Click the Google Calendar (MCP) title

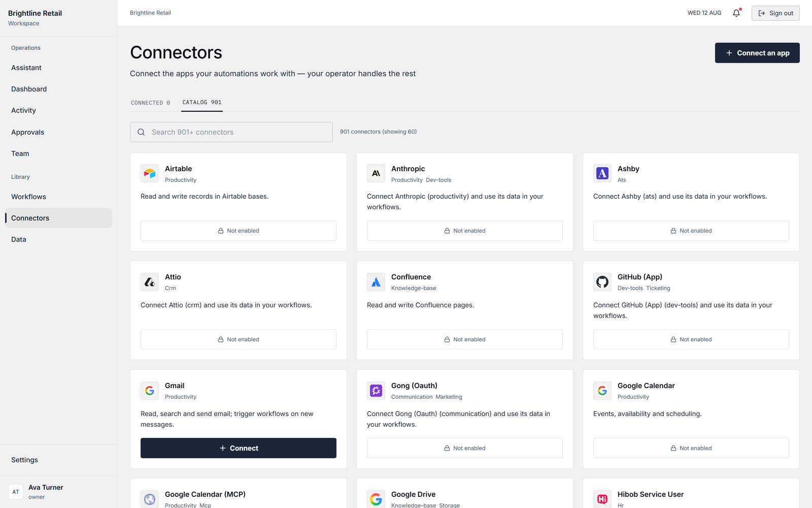(205, 494)
